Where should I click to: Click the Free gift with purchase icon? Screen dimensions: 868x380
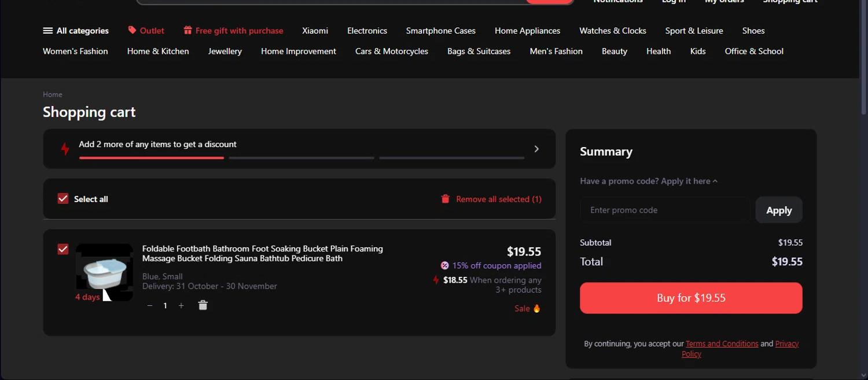point(187,30)
